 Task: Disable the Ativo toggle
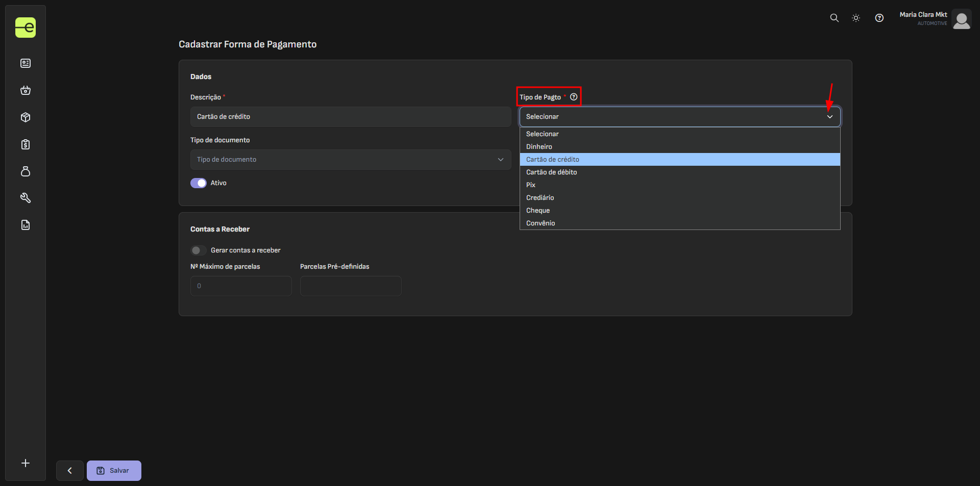pyautogui.click(x=199, y=183)
